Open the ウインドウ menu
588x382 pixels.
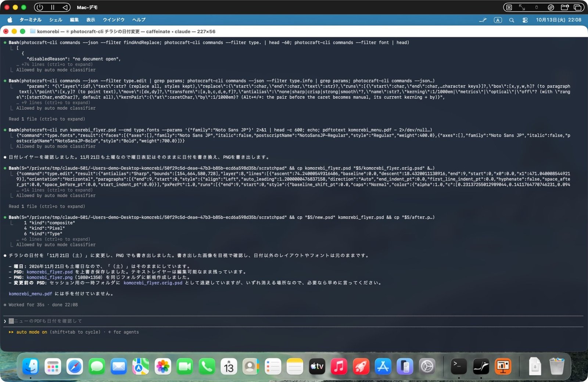point(114,20)
